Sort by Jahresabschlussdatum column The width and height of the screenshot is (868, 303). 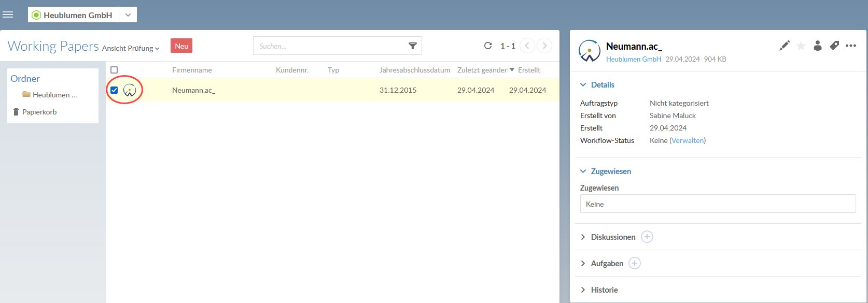415,70
